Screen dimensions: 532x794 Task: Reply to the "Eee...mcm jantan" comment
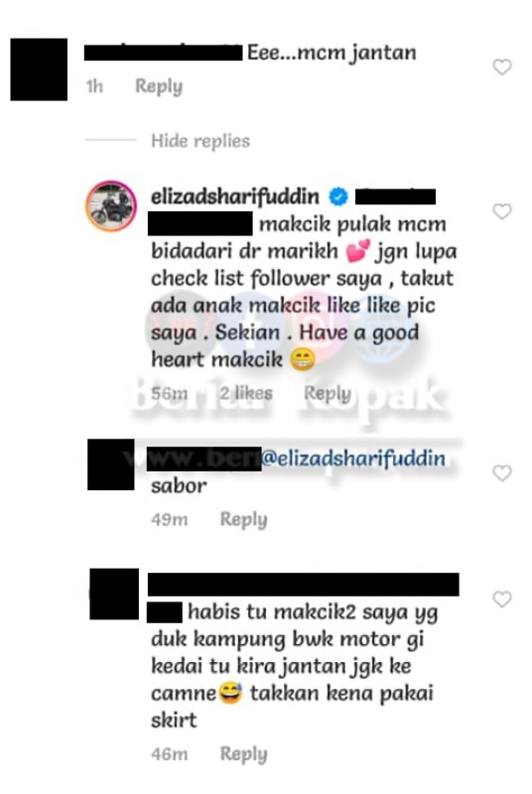click(159, 86)
